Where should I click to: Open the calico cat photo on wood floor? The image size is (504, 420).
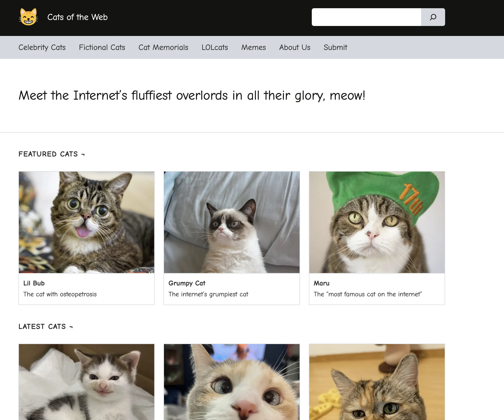377,382
